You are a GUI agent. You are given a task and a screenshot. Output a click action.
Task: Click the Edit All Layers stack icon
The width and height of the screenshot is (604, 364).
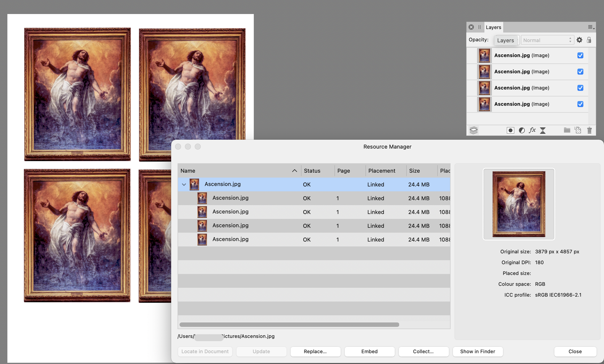tap(473, 130)
